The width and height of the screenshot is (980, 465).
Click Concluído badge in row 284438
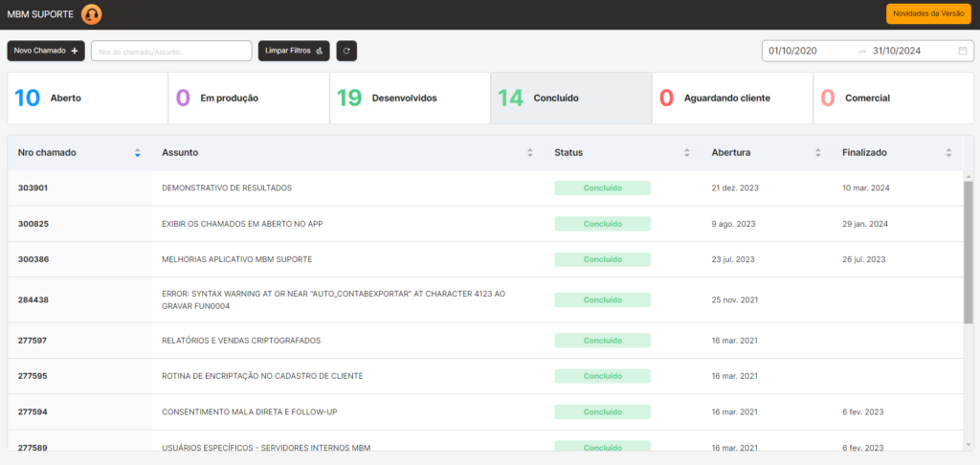603,300
